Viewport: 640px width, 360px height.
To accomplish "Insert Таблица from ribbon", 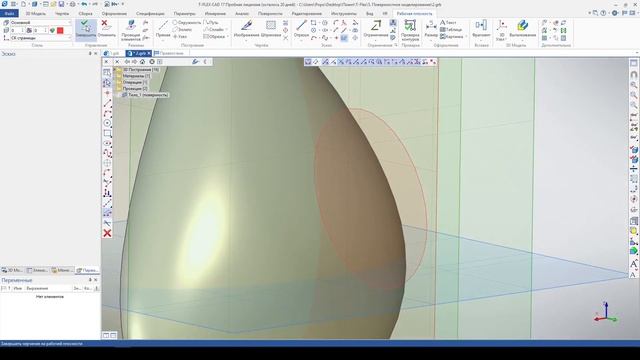I will coord(451,29).
